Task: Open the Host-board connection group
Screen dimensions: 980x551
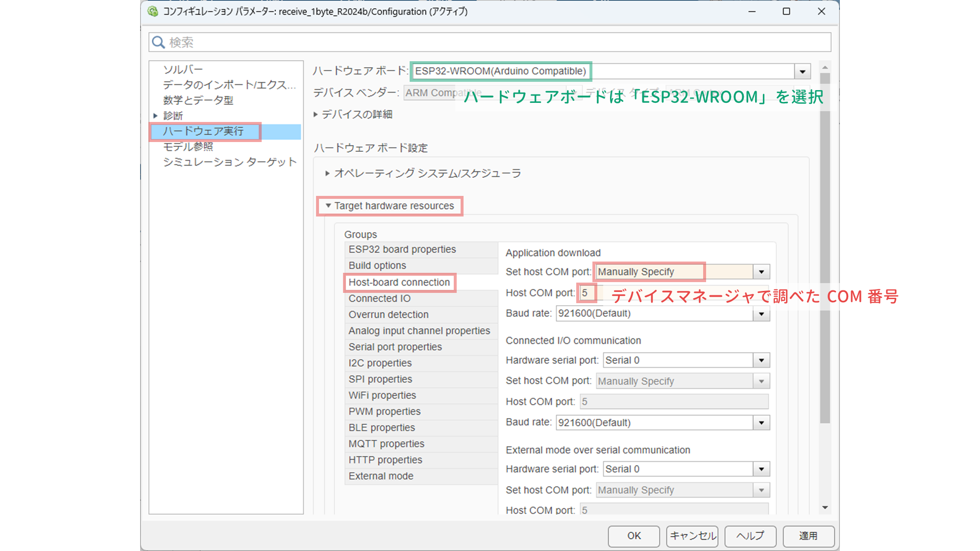Action: tap(399, 282)
